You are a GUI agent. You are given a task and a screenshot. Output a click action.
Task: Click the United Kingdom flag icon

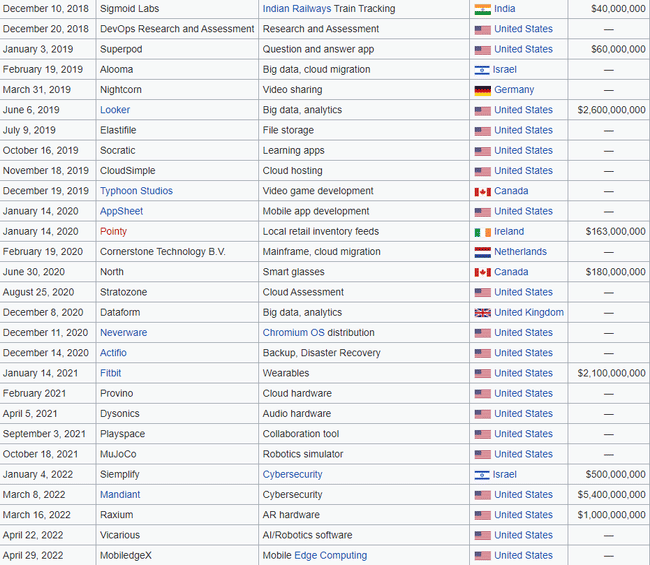(x=482, y=313)
